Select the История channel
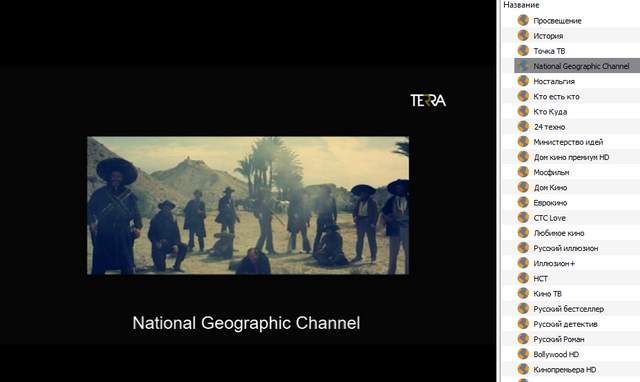Screen dimensions: 640x382 pos(548,36)
